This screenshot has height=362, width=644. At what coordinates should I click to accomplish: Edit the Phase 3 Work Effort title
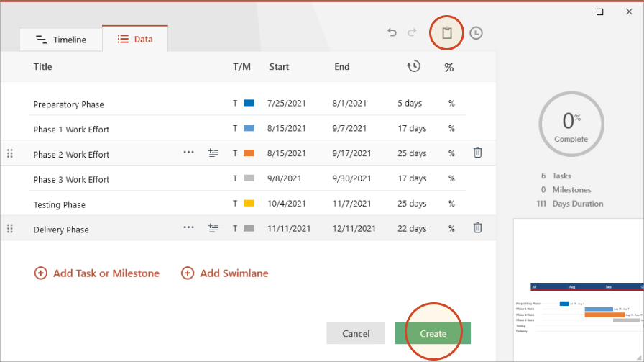(x=71, y=180)
